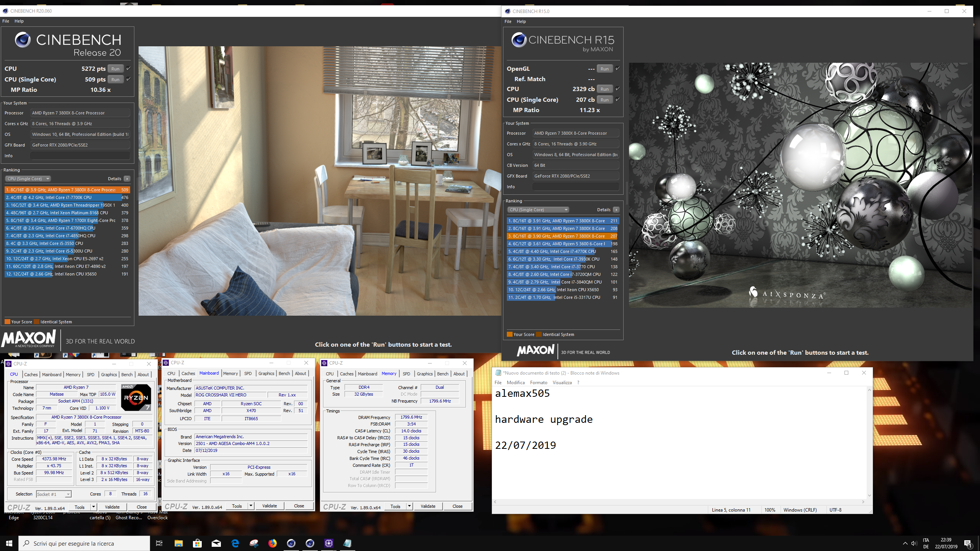
Task: Open the volume control in system tray
Action: 914,543
